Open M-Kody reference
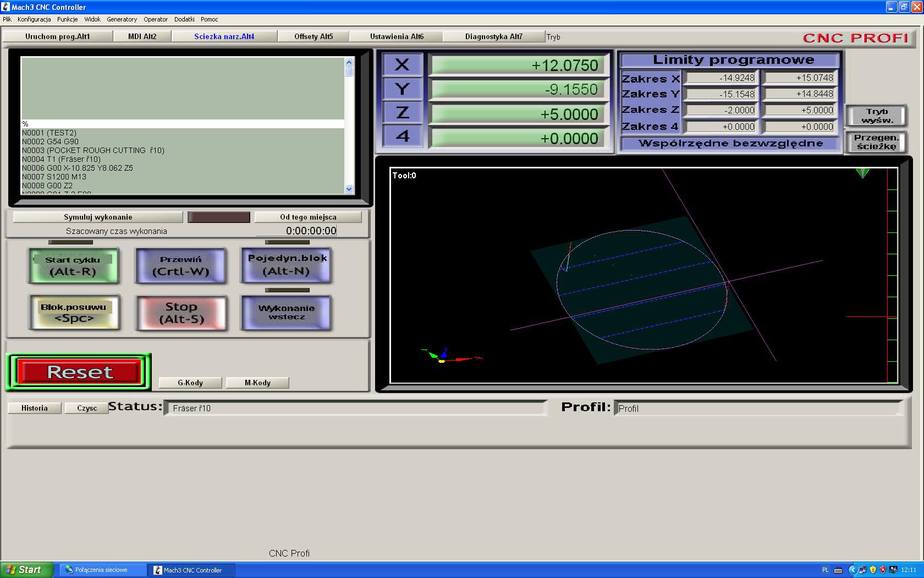The width and height of the screenshot is (924, 578). (x=257, y=383)
